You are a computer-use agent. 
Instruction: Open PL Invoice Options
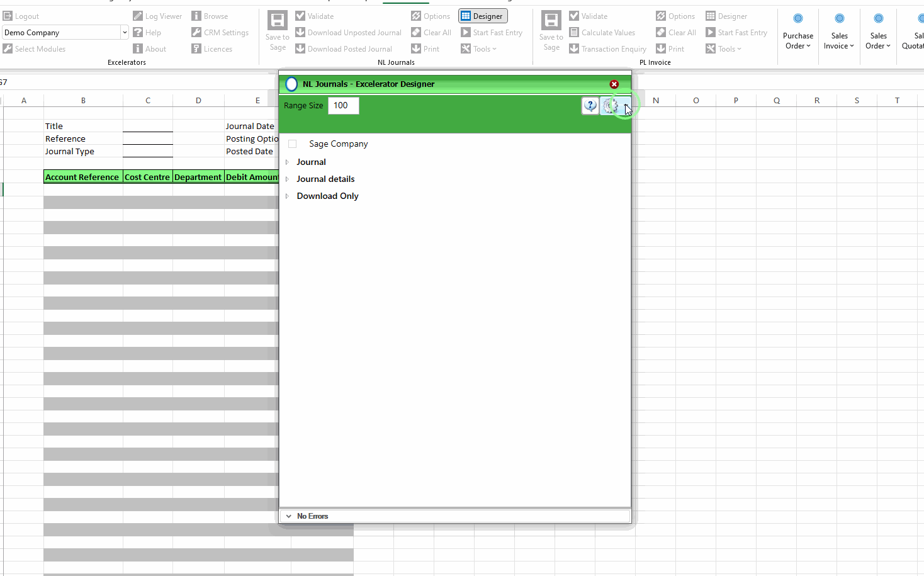pos(675,16)
